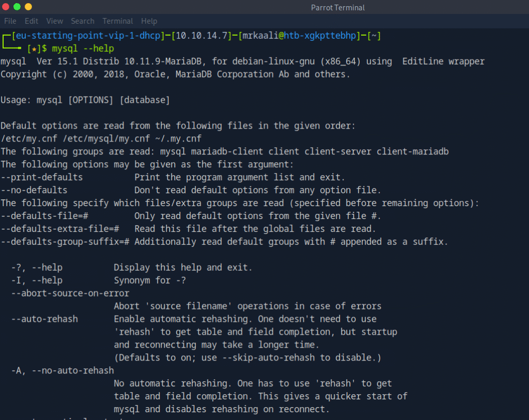Click the '-A, --no-auto-rehash' option text

tap(63, 370)
